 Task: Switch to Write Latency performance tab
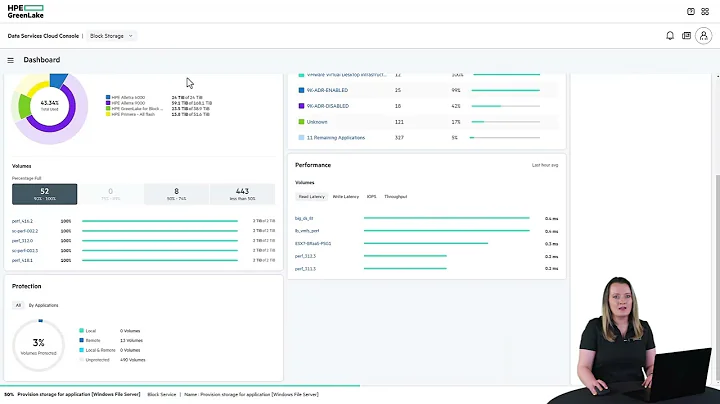click(346, 196)
